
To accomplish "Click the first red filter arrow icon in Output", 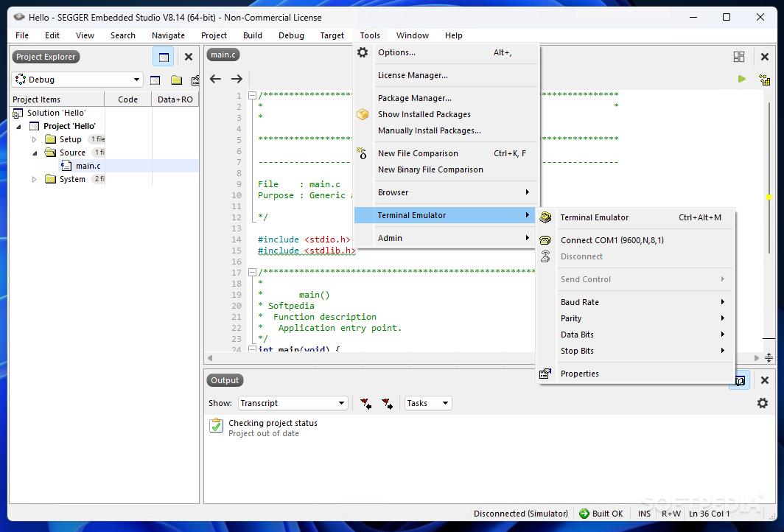I will (365, 403).
